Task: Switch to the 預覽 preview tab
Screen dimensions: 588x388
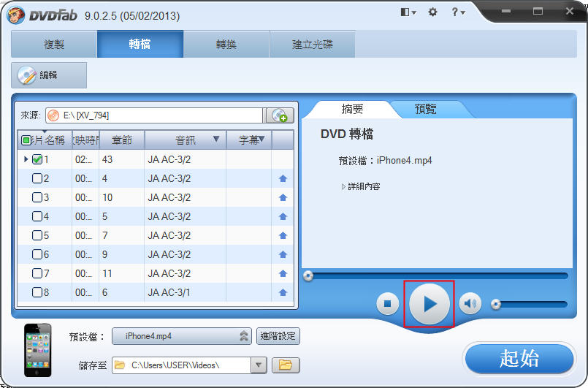Action: 425,109
